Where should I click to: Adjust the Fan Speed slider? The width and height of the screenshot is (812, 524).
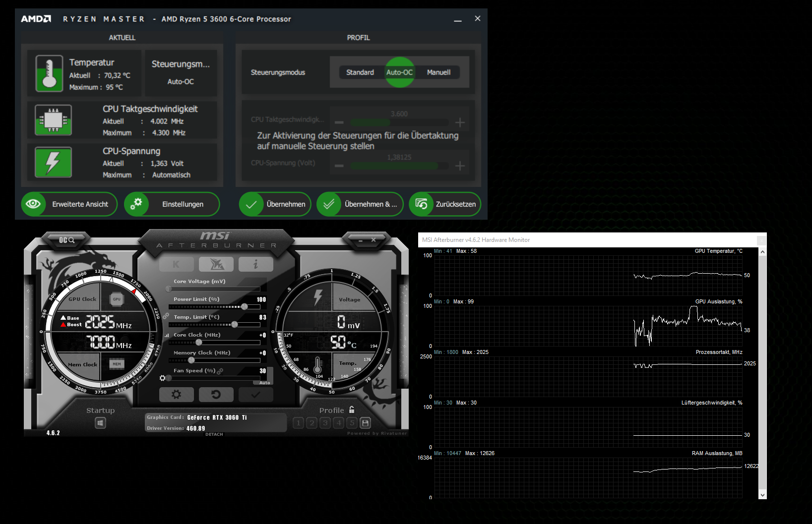(214, 378)
